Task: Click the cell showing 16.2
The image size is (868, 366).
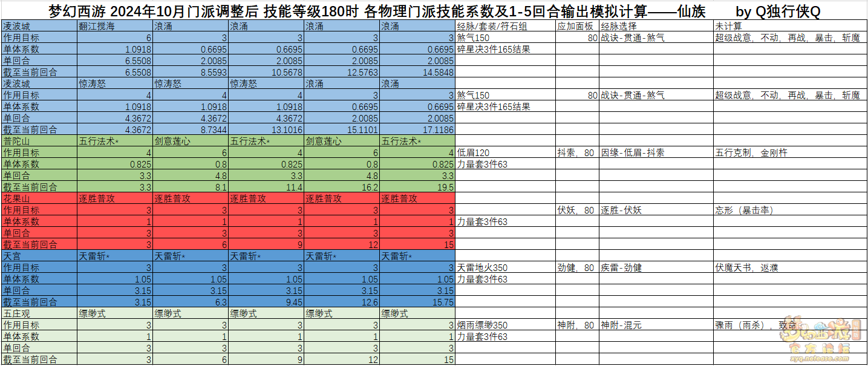Action: (x=341, y=187)
